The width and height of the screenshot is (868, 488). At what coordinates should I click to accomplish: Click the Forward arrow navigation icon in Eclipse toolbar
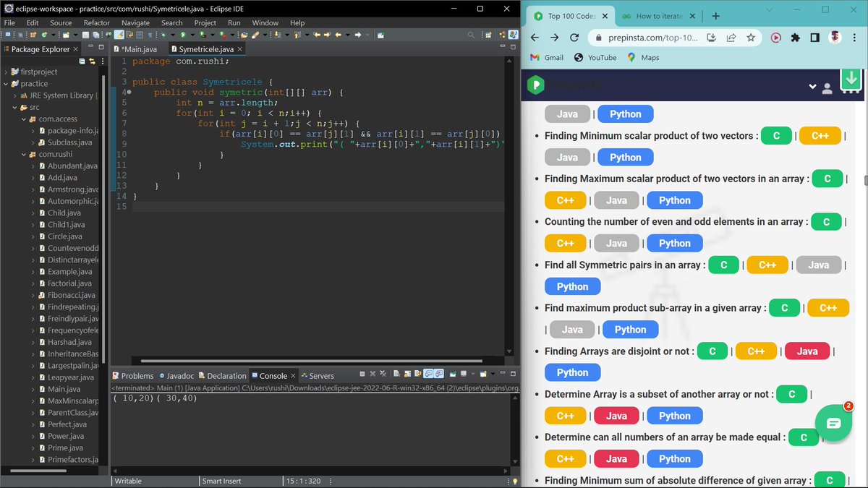[358, 35]
